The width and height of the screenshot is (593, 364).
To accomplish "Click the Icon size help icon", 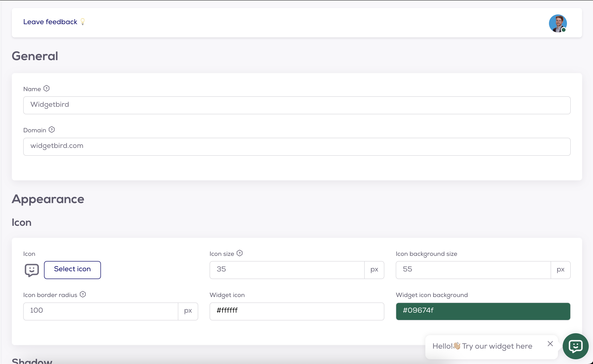I will (239, 253).
